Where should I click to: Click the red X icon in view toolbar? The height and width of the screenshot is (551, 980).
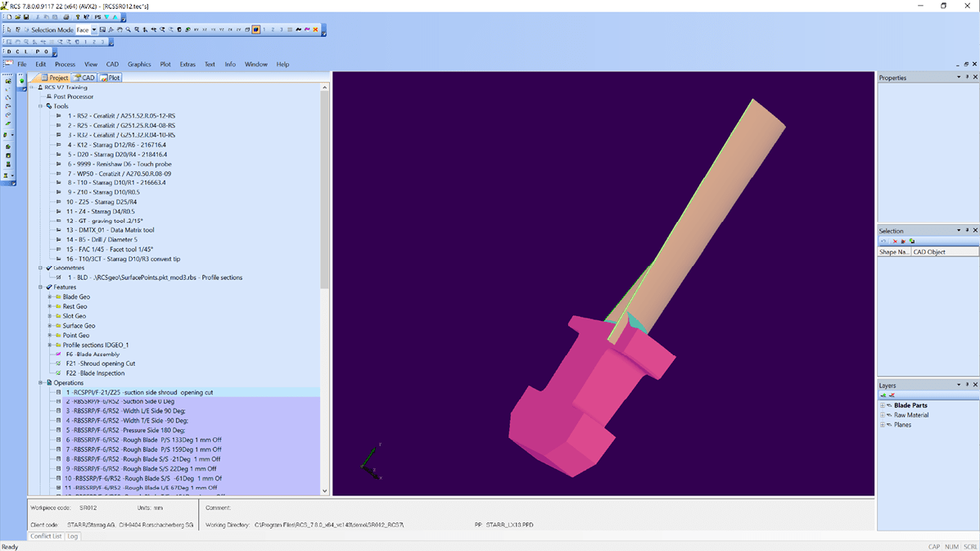(x=315, y=29)
